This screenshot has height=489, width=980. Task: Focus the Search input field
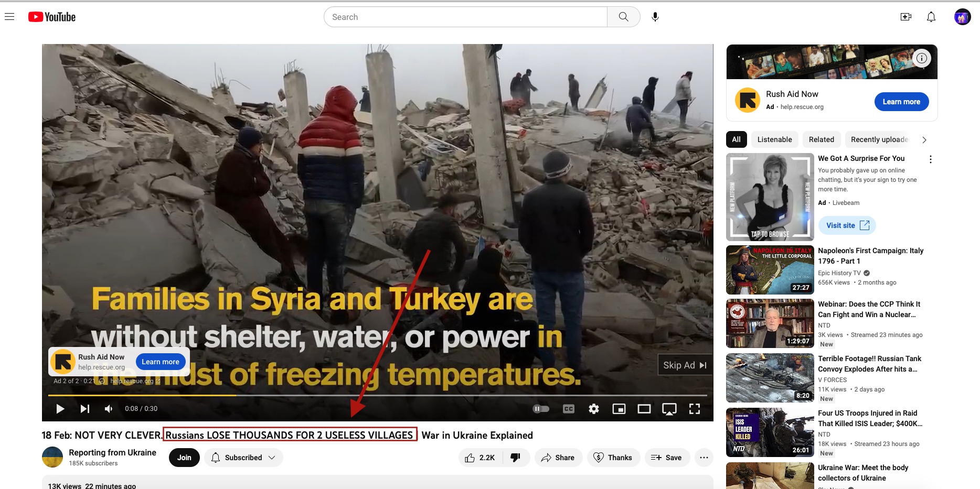[466, 17]
